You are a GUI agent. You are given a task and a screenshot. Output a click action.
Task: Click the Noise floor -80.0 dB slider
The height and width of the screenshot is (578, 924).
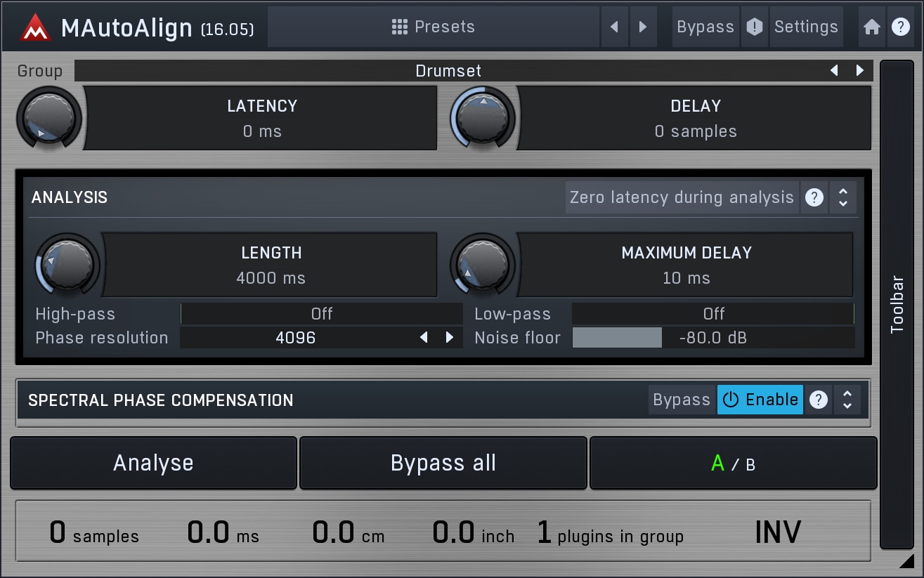click(713, 338)
